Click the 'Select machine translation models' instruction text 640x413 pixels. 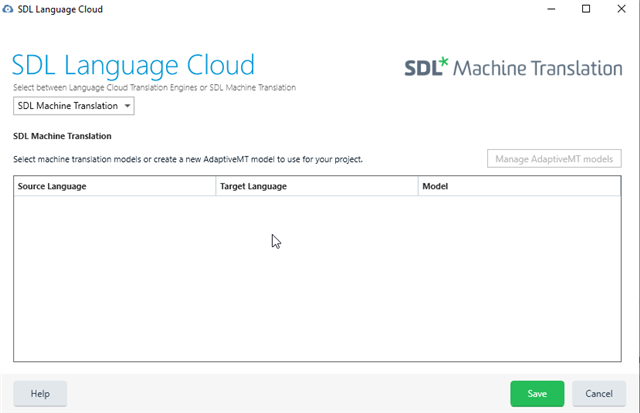188,159
